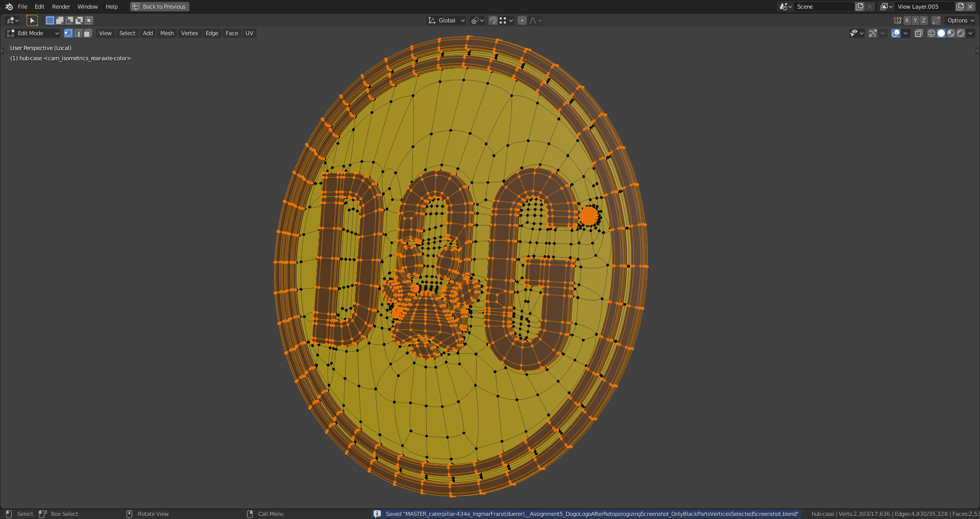Screen dimensions: 980x519
Task: Open the Edge menu
Action: [x=212, y=33]
